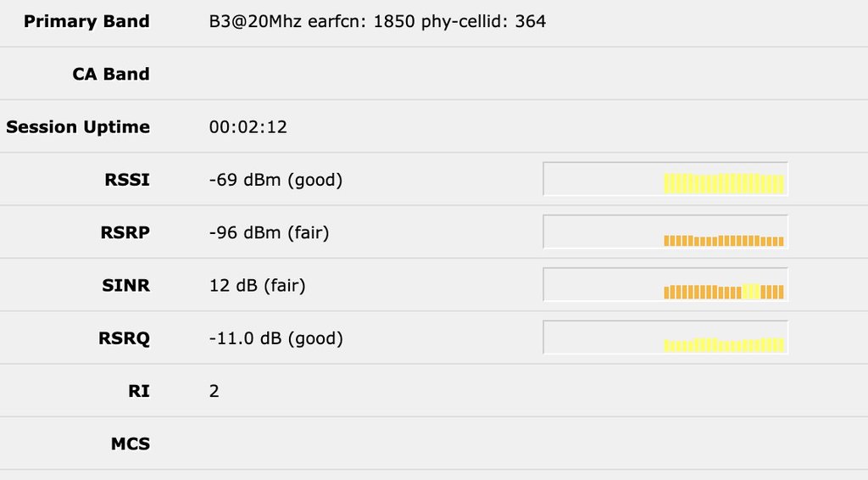The height and width of the screenshot is (480, 868).
Task: Click the SINR signal history graph
Action: (x=665, y=284)
